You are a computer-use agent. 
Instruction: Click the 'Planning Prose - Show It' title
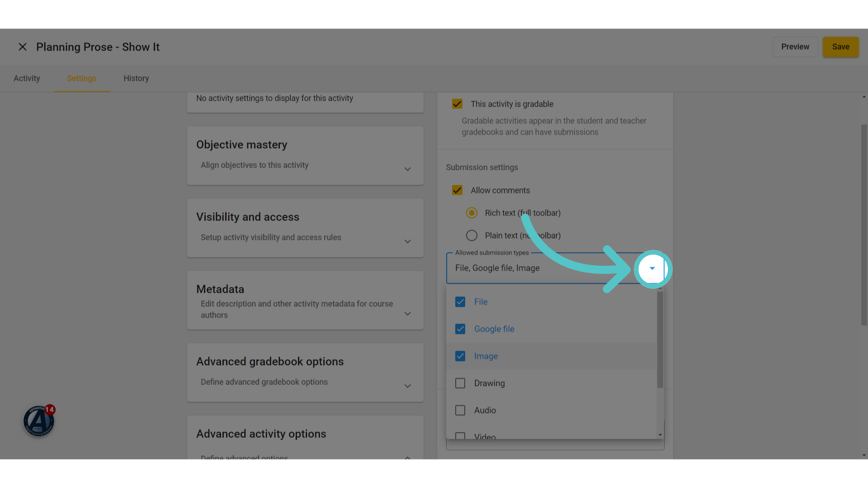(98, 47)
